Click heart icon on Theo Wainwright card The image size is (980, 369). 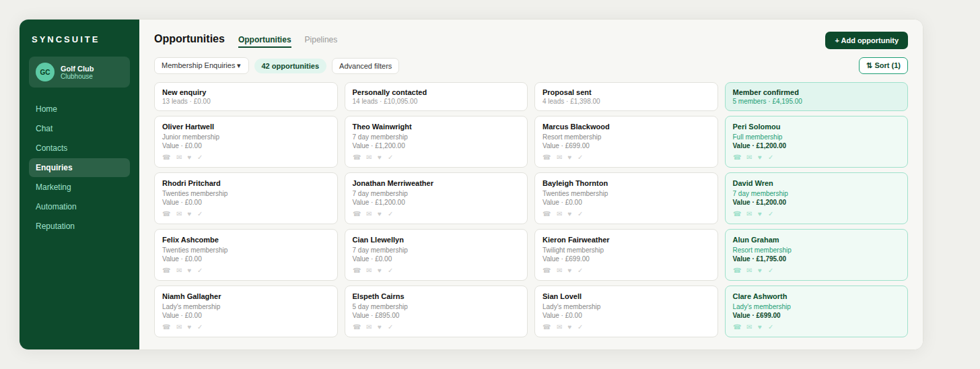coord(380,157)
